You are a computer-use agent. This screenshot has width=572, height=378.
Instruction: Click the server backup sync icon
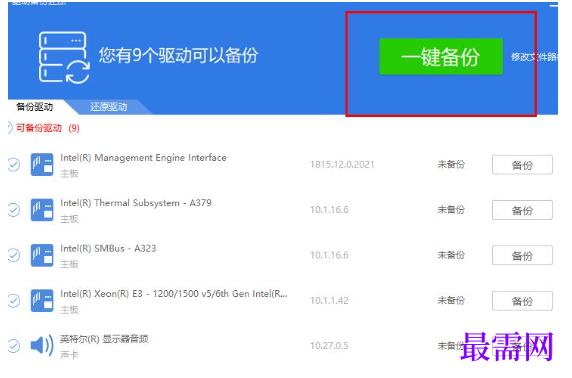click(64, 57)
